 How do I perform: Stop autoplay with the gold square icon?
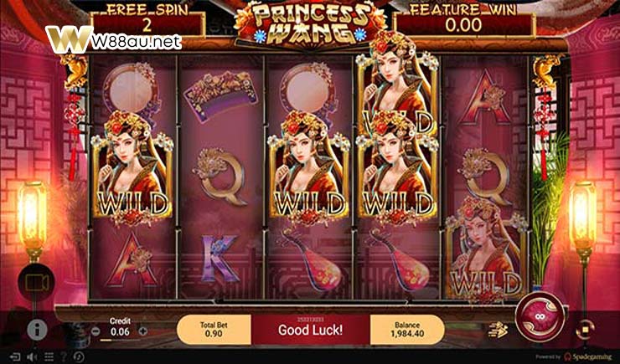(x=586, y=329)
